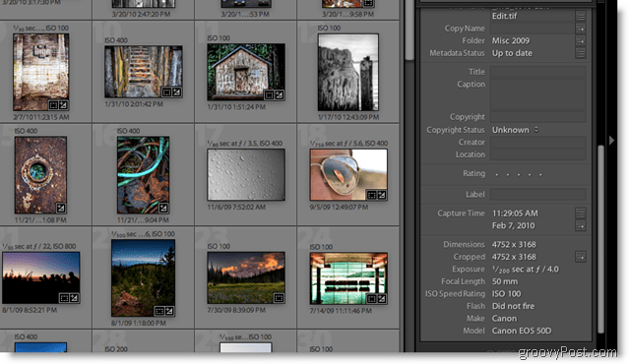The width and height of the screenshot is (629, 364).
Task: Click the 'Did not fire' flash value
Action: click(x=513, y=306)
